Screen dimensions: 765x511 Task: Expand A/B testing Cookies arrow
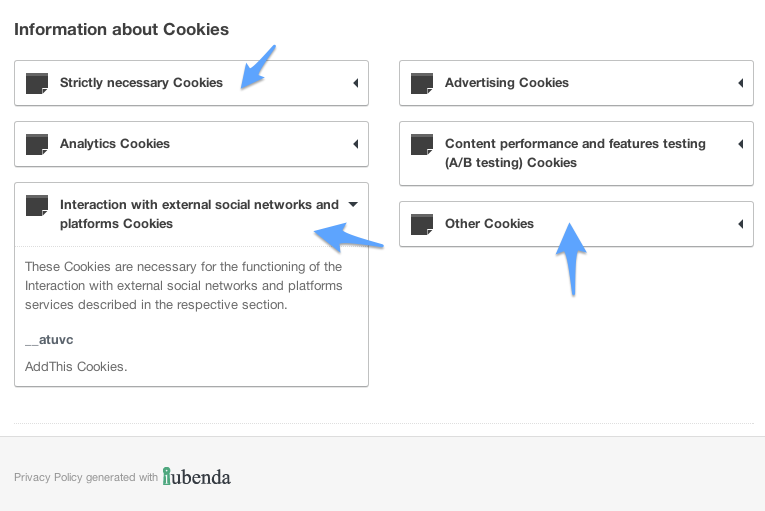point(741,144)
